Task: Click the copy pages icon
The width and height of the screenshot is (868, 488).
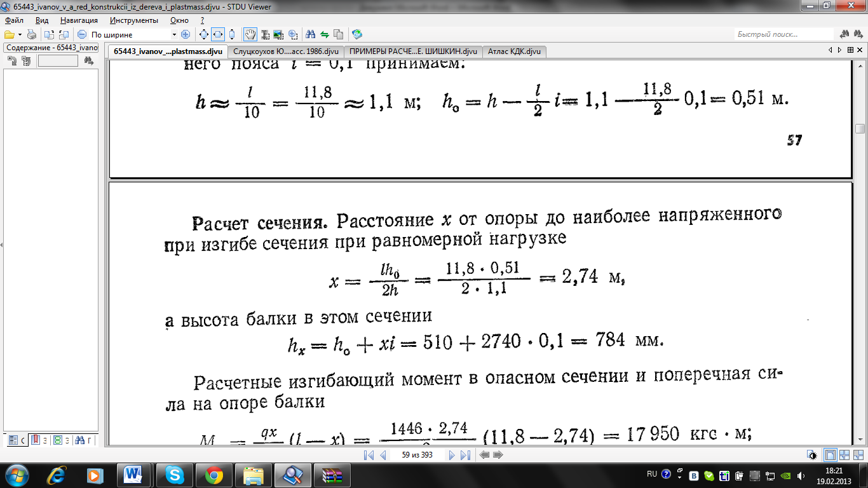Action: click(x=338, y=34)
